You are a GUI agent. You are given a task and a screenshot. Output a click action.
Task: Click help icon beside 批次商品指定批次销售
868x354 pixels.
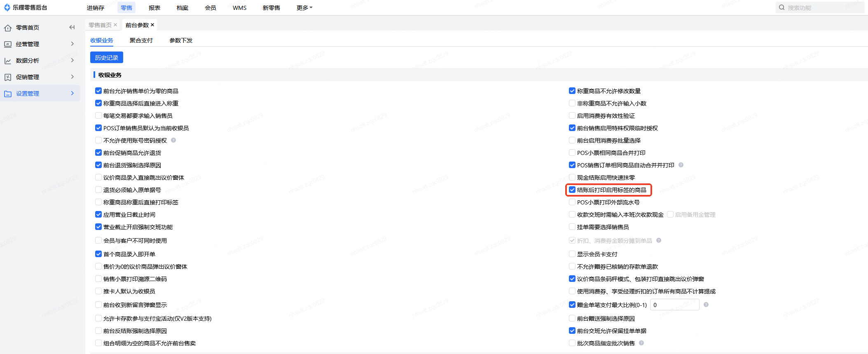(x=641, y=343)
